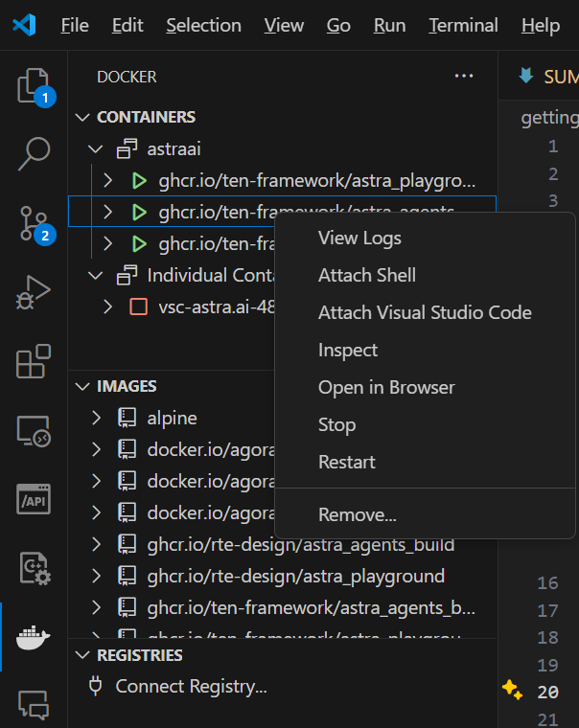Open the File menu

(75, 25)
